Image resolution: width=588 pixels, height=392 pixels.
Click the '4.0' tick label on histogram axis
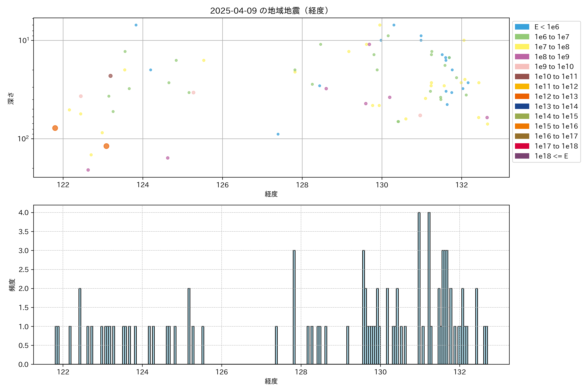click(24, 212)
